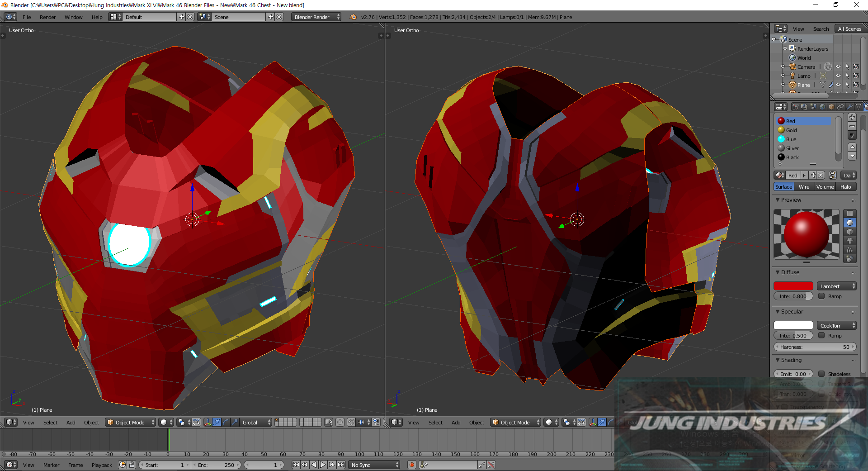Open the Lambert diffuse shader dropdown

(837, 286)
